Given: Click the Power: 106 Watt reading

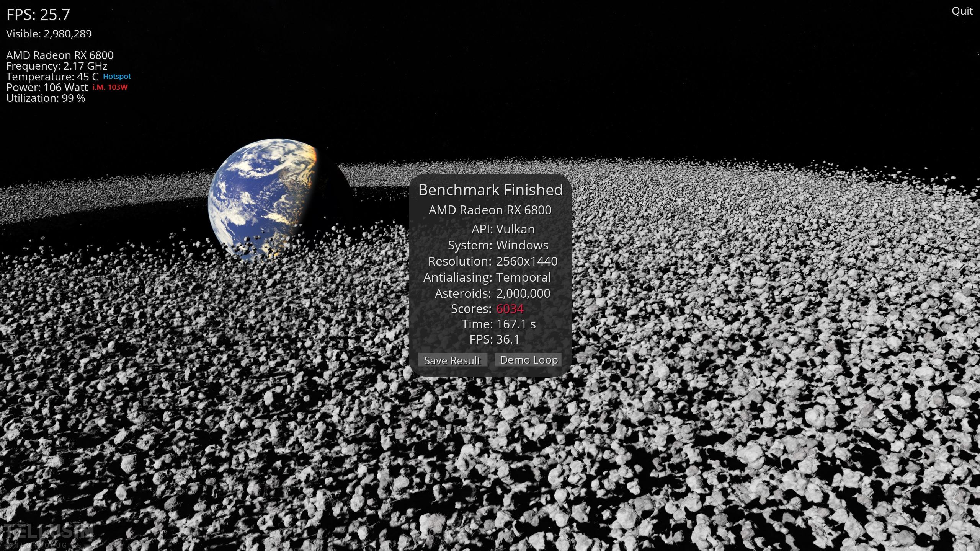Looking at the screenshot, I should (47, 87).
